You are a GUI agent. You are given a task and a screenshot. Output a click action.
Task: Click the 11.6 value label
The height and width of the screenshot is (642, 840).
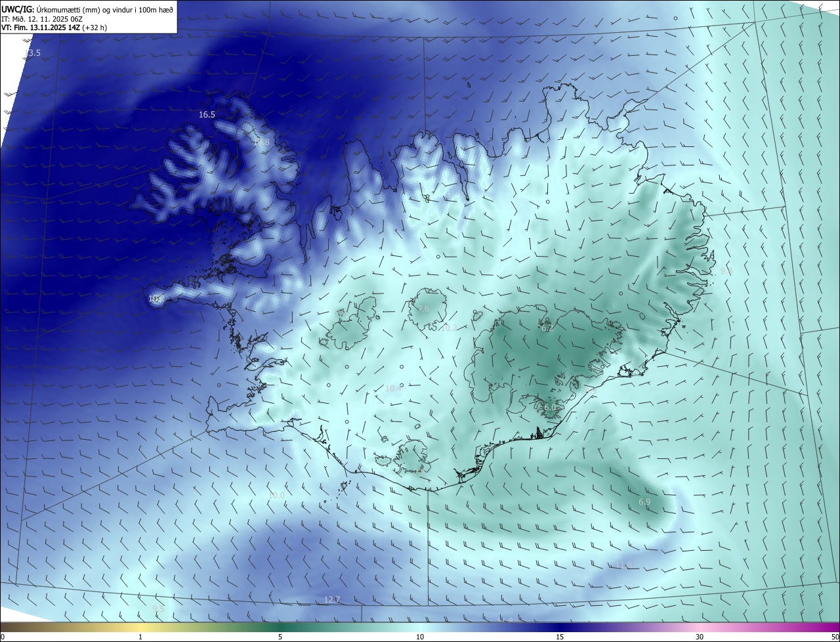(x=623, y=565)
